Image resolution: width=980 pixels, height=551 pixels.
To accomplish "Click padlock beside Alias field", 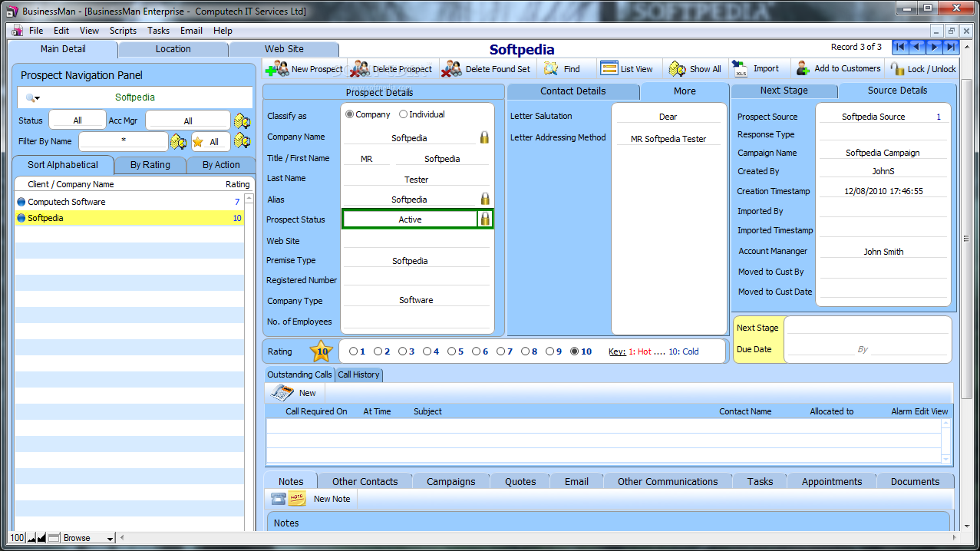I will click(485, 199).
